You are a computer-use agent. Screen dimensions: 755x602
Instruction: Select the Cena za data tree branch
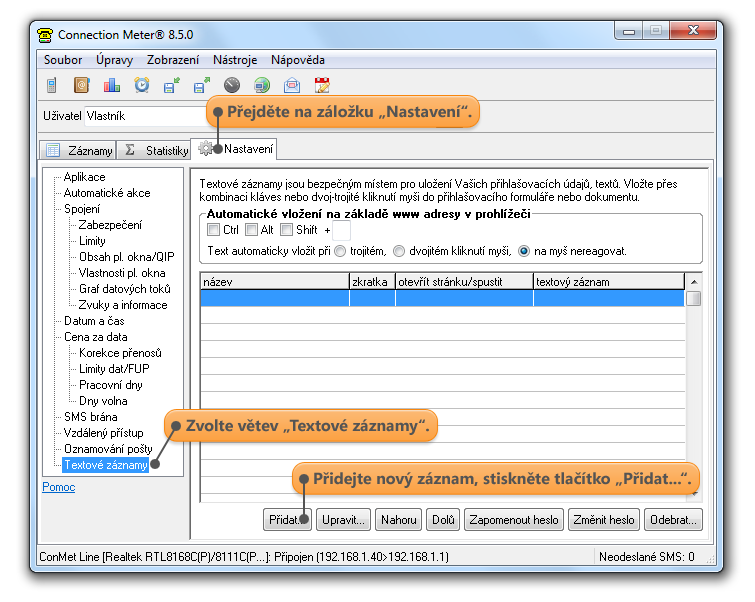[95, 337]
